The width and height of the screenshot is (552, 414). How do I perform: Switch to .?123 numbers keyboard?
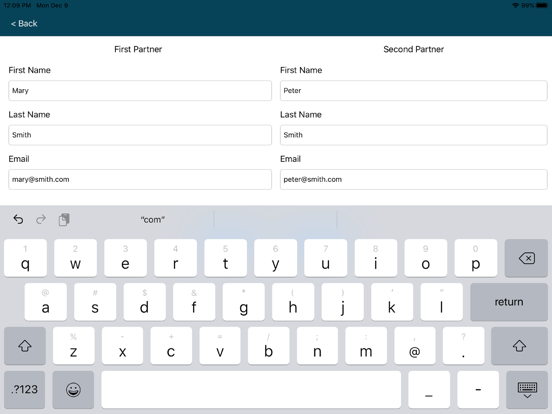(24, 390)
